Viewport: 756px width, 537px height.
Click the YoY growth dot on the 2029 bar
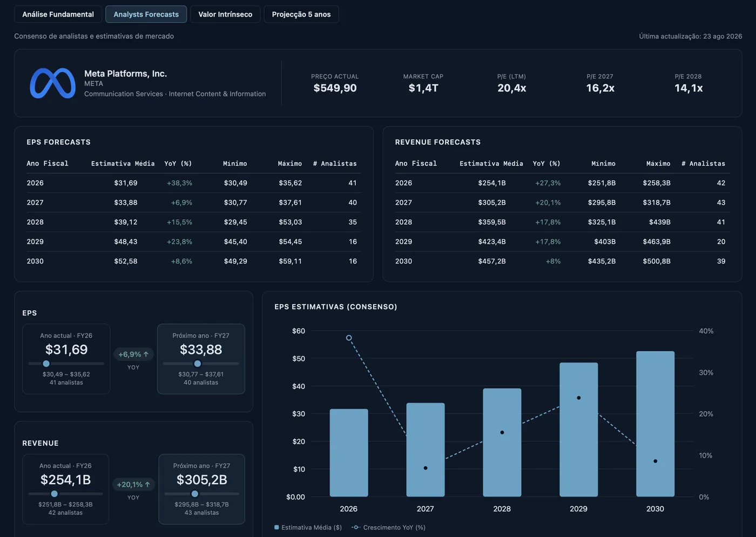[579, 398]
